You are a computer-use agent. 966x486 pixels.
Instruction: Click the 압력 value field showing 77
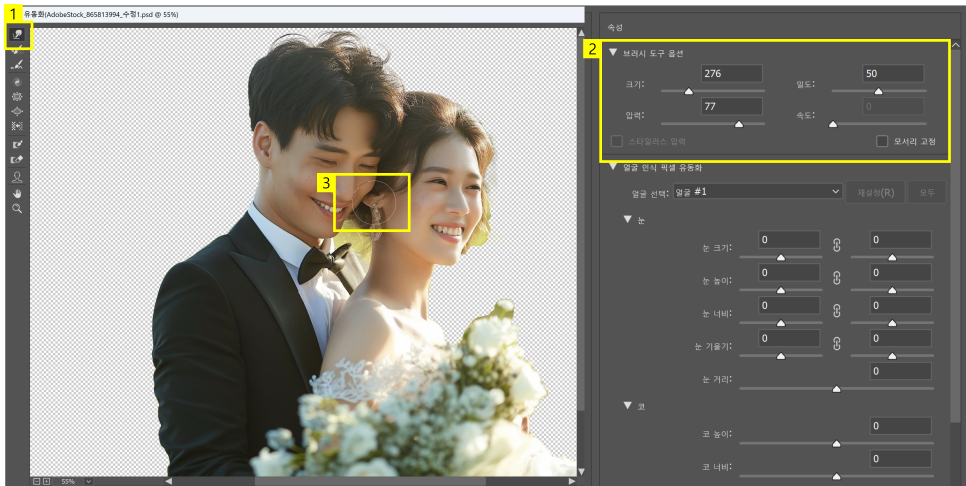(x=732, y=107)
